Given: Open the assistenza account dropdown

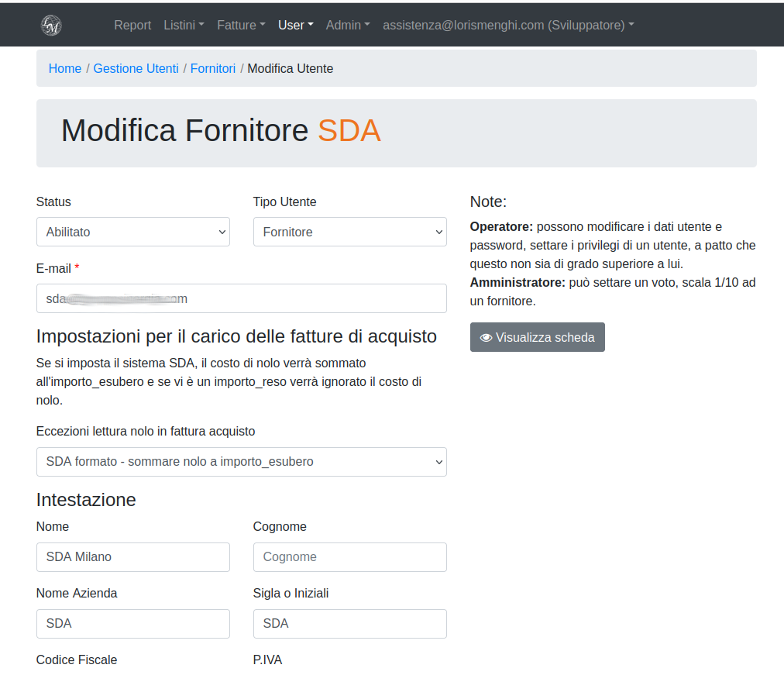Looking at the screenshot, I should point(508,25).
